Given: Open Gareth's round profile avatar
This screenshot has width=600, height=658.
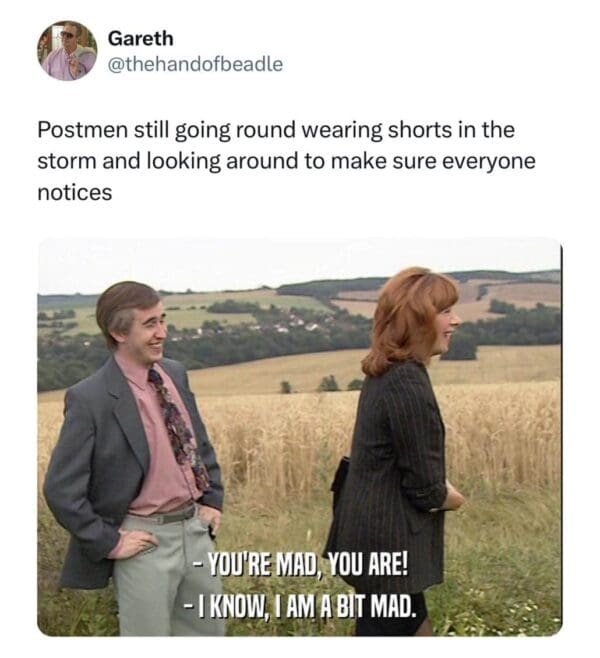Looking at the screenshot, I should [67, 50].
